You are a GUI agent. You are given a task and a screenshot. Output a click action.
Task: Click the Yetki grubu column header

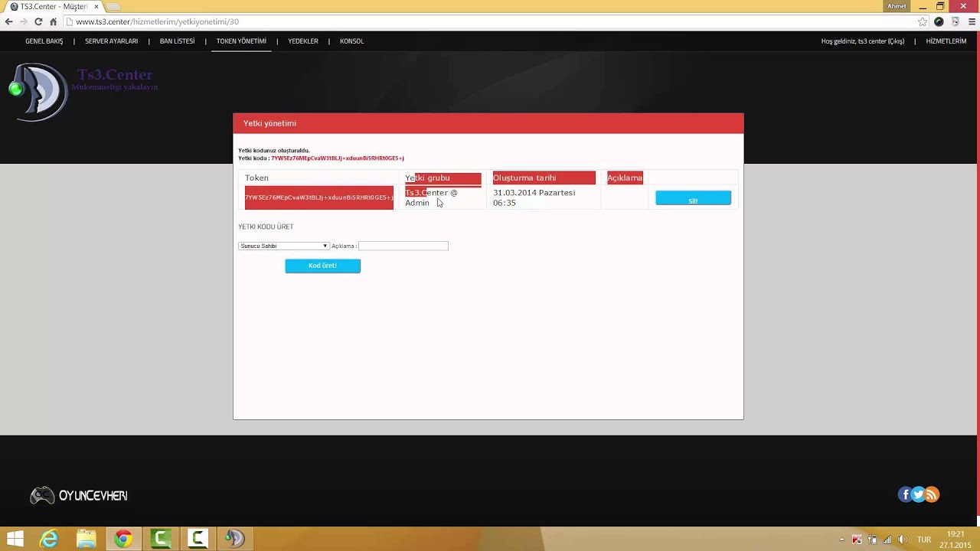[443, 178]
